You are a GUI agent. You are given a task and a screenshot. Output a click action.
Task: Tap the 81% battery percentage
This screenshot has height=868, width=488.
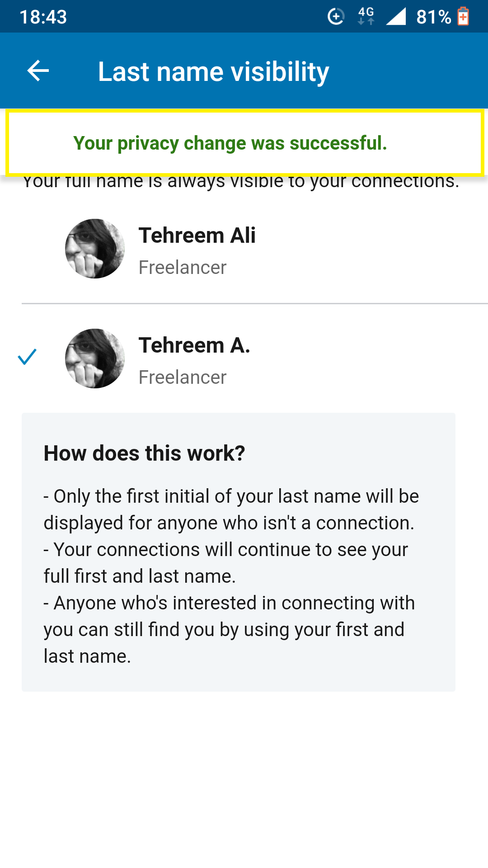point(433,17)
